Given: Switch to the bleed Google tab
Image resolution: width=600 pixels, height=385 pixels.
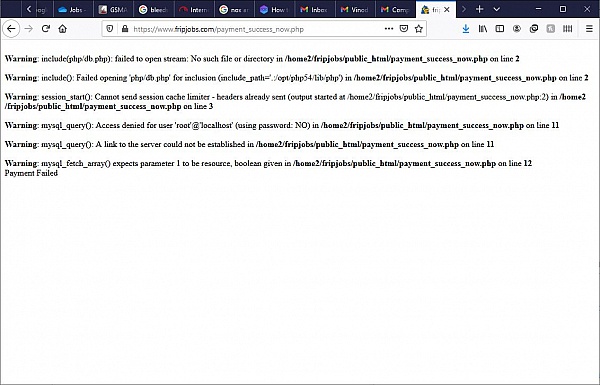Looking at the screenshot, I should pyautogui.click(x=154, y=10).
